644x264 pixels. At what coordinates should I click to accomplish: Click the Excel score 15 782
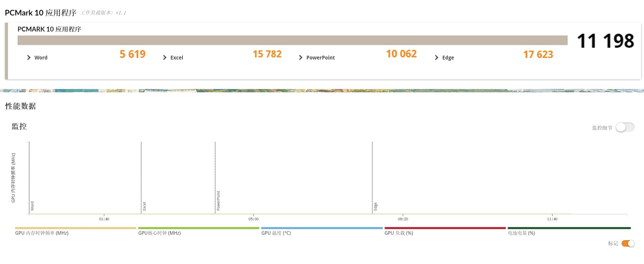coord(267,54)
